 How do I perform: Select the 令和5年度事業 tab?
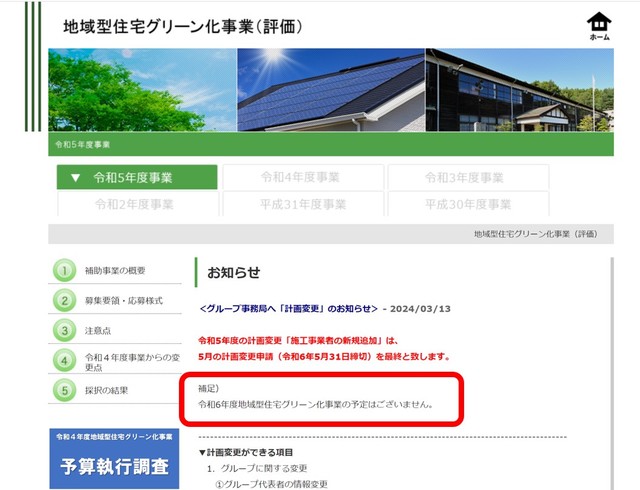[137, 178]
